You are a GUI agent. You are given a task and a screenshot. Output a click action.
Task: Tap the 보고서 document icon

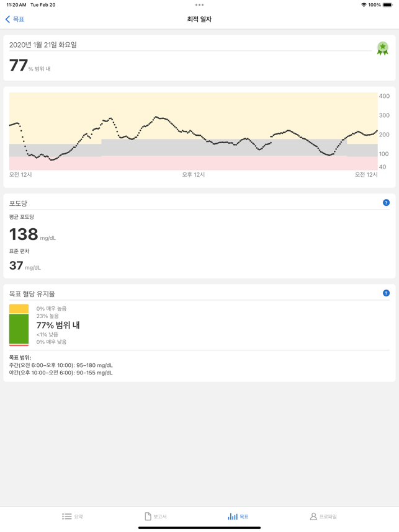pyautogui.click(x=148, y=516)
